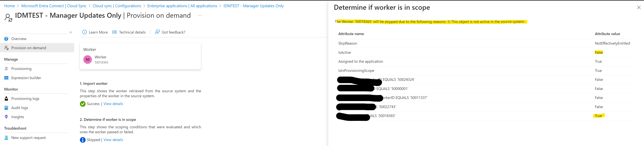Select the IsInProvisioningScope attribute row
This screenshot has width=644, height=146.
484,71
